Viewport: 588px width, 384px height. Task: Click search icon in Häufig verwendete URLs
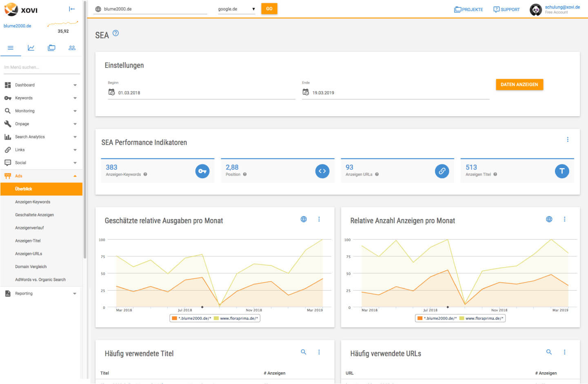(549, 352)
